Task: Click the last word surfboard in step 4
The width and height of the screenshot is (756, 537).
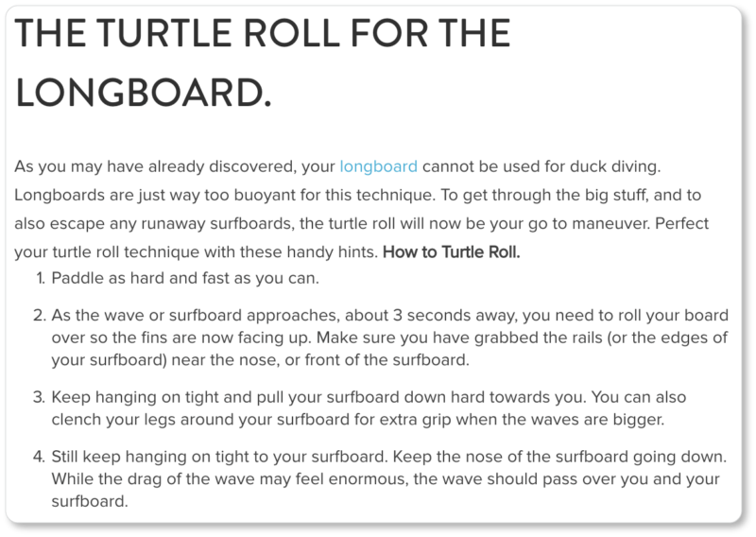Action: (x=90, y=502)
